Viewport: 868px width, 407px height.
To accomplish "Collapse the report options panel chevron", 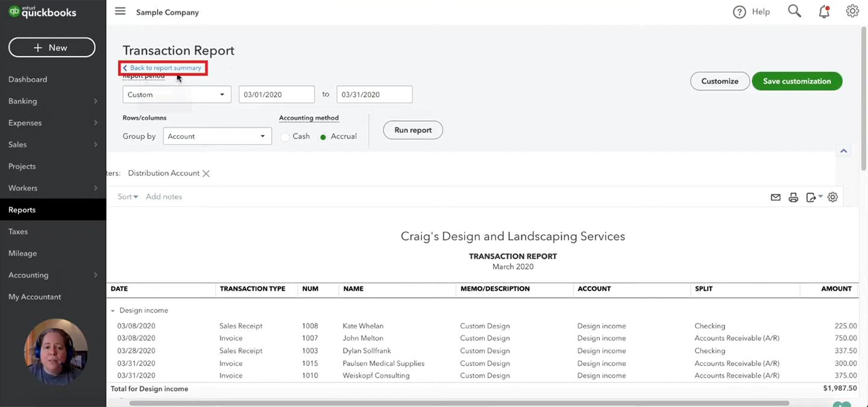I will click(844, 151).
